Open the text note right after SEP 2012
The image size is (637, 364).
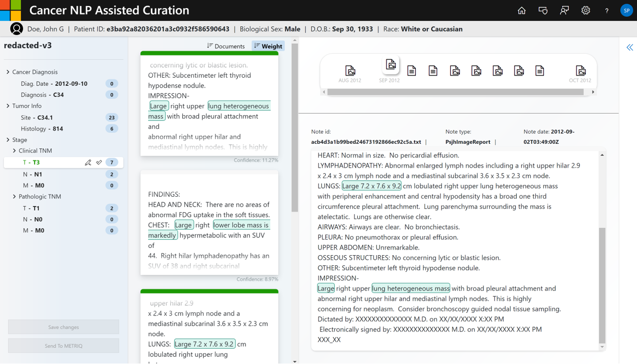click(x=412, y=71)
